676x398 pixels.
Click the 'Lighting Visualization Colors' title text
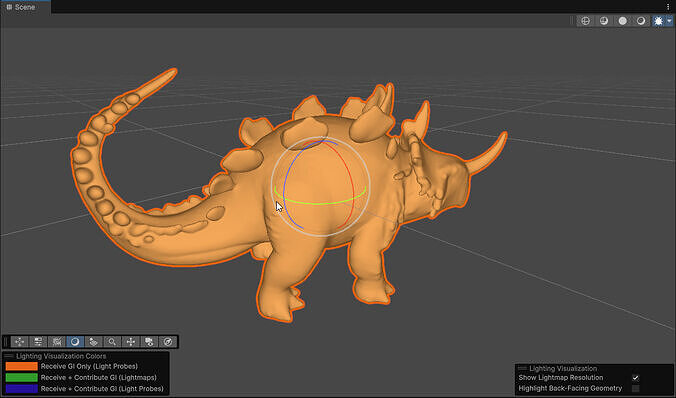61,356
